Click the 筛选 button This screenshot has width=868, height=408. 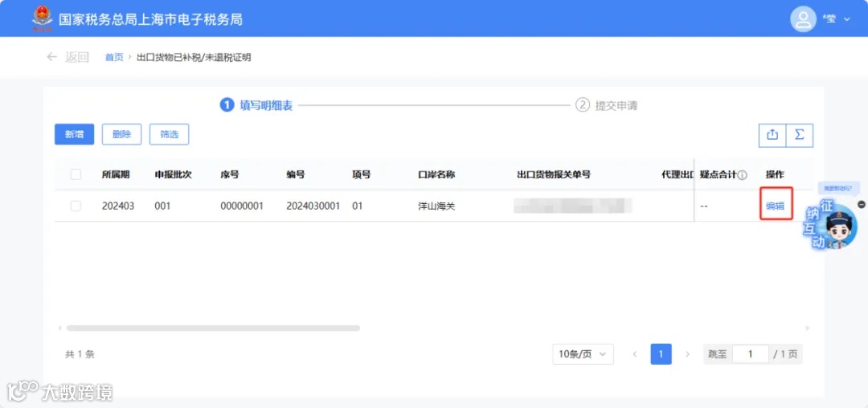(x=170, y=134)
